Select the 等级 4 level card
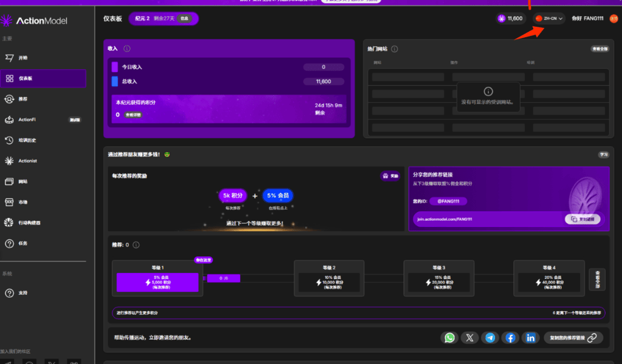This screenshot has width=622, height=364. pyautogui.click(x=549, y=278)
